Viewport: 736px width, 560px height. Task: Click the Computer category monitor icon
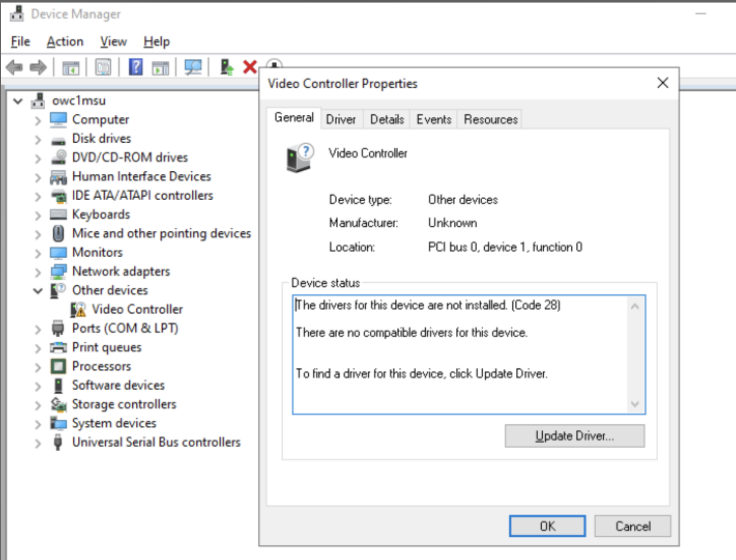(58, 119)
